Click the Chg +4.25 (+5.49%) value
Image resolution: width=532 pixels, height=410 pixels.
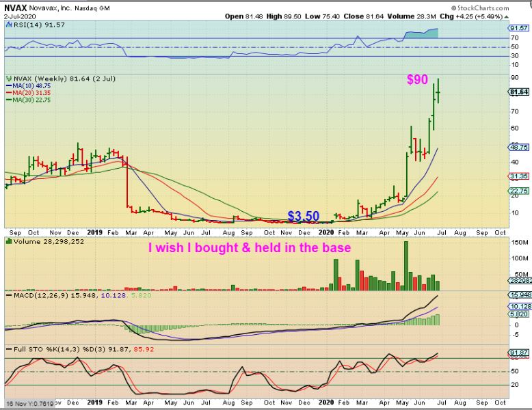(x=471, y=16)
